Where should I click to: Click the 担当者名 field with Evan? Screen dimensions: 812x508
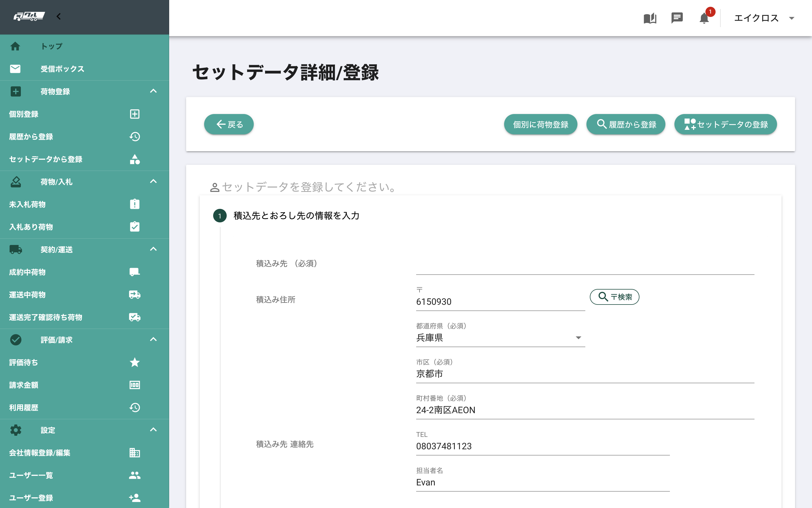(543, 482)
